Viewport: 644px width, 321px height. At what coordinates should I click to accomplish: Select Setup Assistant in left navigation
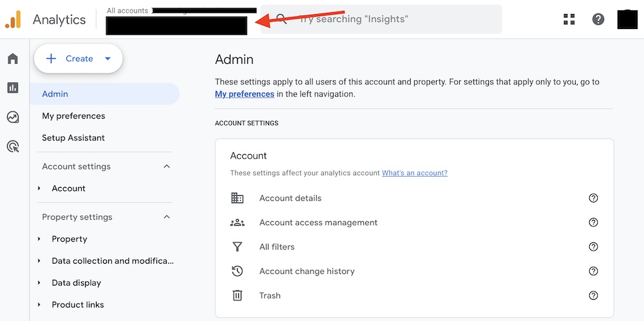click(73, 138)
